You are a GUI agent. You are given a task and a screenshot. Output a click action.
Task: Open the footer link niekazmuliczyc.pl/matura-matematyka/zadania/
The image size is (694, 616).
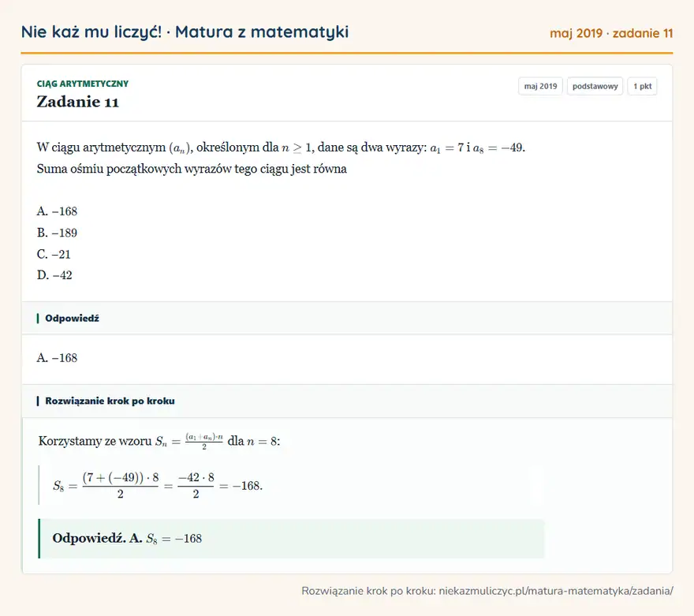click(x=556, y=591)
